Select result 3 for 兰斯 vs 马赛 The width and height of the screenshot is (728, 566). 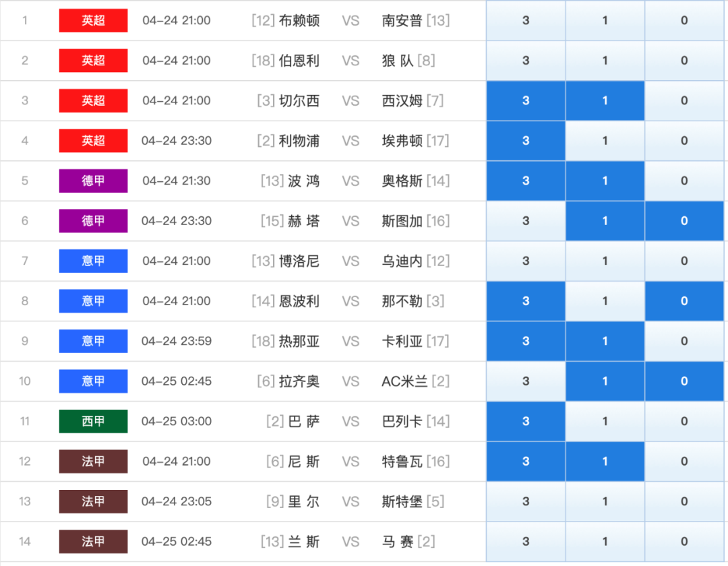pos(526,542)
